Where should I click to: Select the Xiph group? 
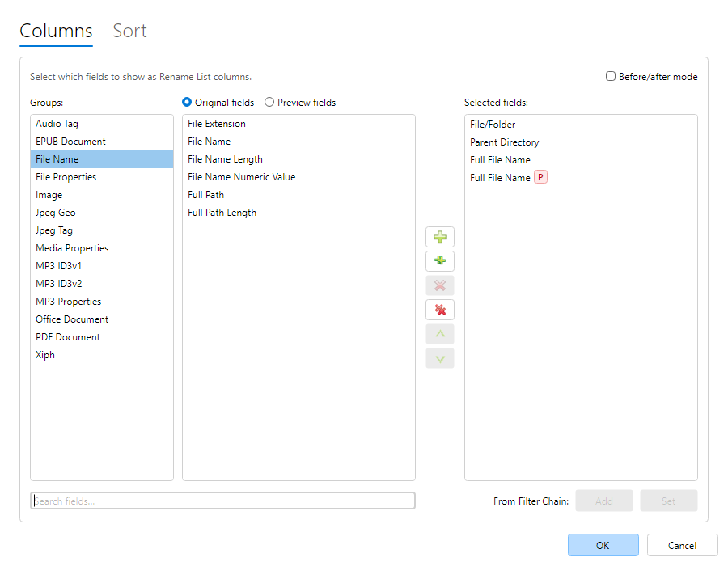point(102,355)
